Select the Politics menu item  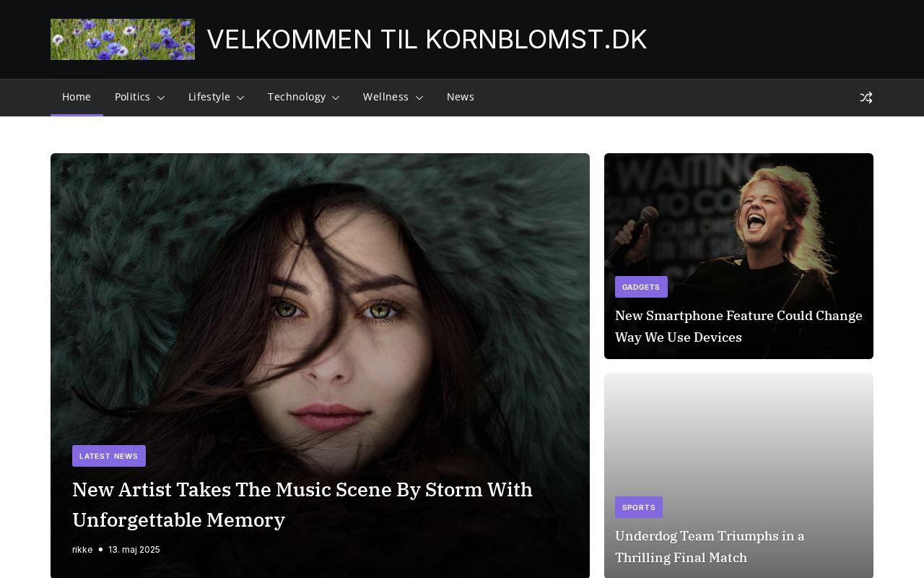(132, 97)
